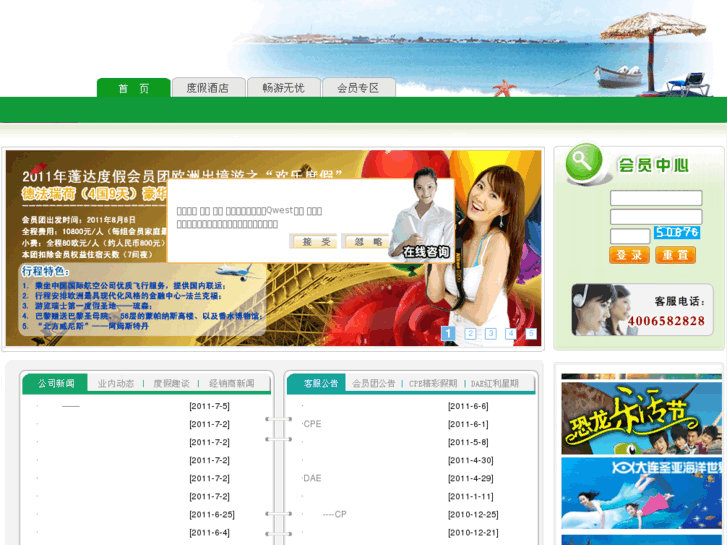Select the 业内动态 tab

[115, 384]
